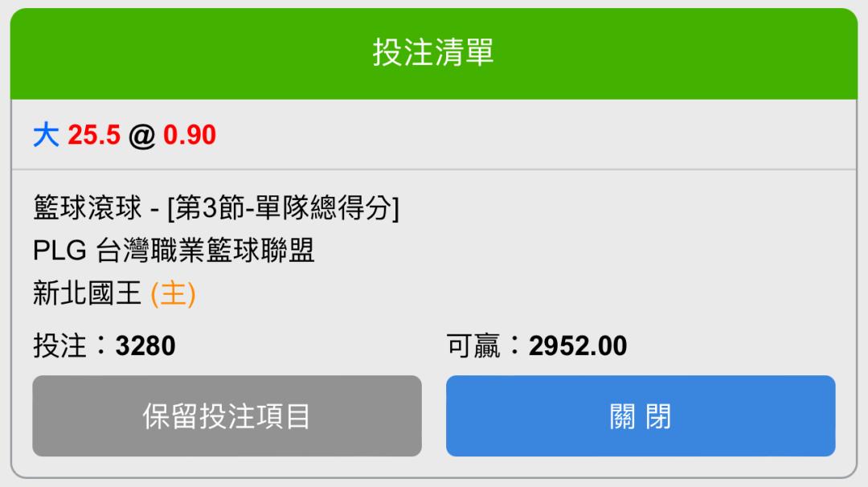
Task: Click the divider line below the odds row
Action: click(434, 170)
